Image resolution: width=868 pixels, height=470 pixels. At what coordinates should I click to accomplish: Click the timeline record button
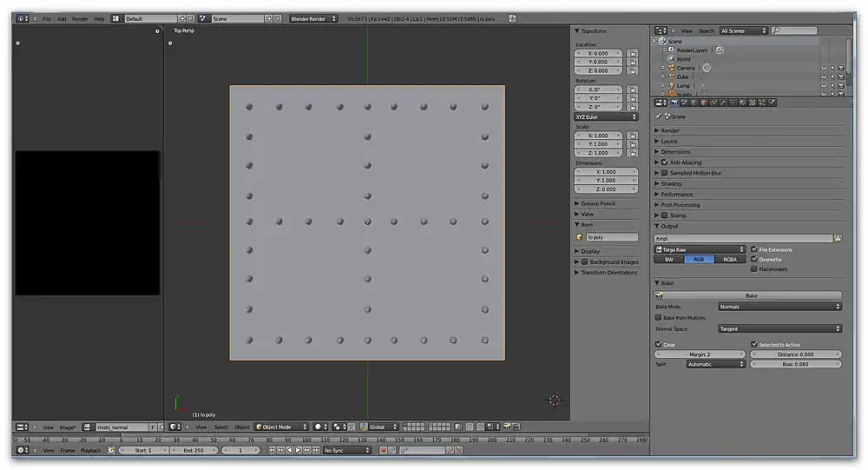click(383, 450)
